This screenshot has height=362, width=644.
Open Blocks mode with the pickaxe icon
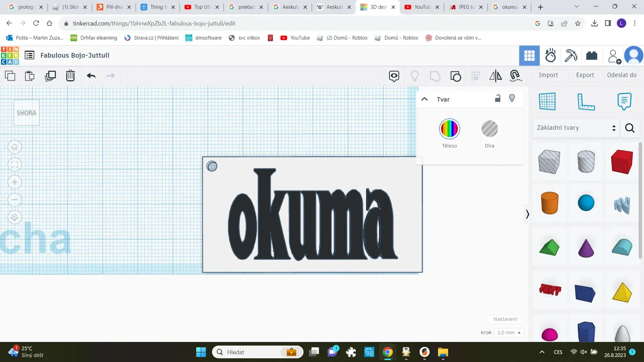571,56
